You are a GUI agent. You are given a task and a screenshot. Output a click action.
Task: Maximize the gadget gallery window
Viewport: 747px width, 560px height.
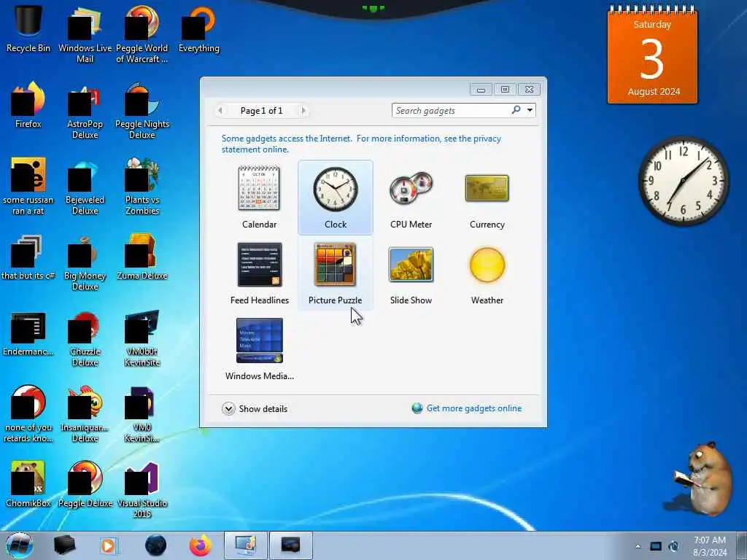coord(505,90)
